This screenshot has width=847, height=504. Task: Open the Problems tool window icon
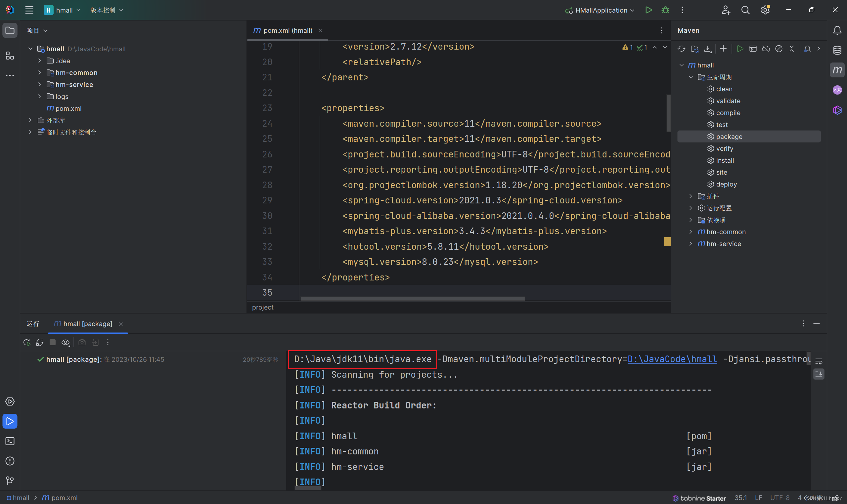pyautogui.click(x=10, y=461)
